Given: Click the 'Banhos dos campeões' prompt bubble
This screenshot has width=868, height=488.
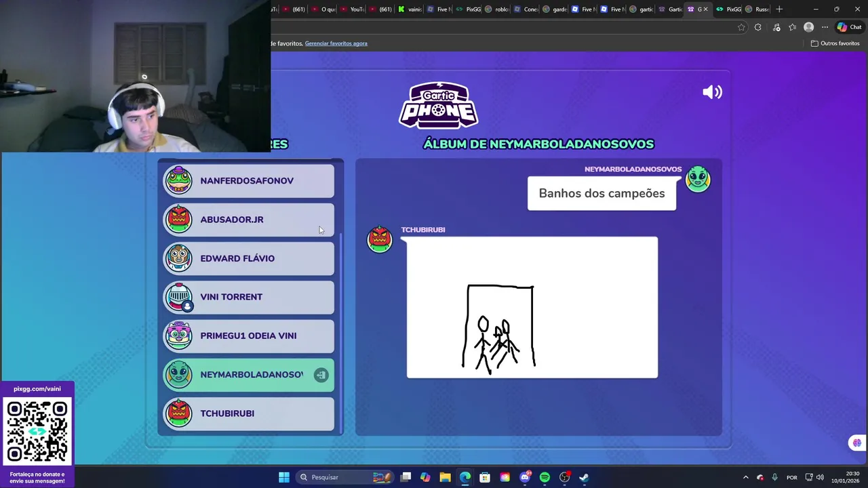Looking at the screenshot, I should pyautogui.click(x=601, y=193).
